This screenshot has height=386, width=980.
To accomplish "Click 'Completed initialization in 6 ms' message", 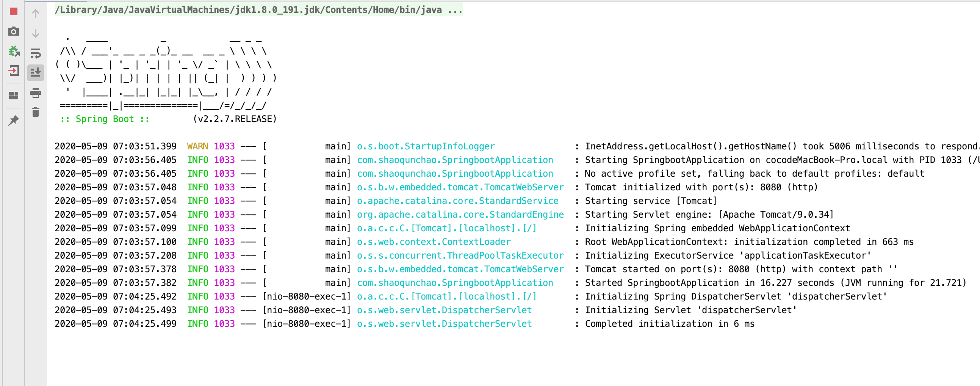I will coord(670,324).
